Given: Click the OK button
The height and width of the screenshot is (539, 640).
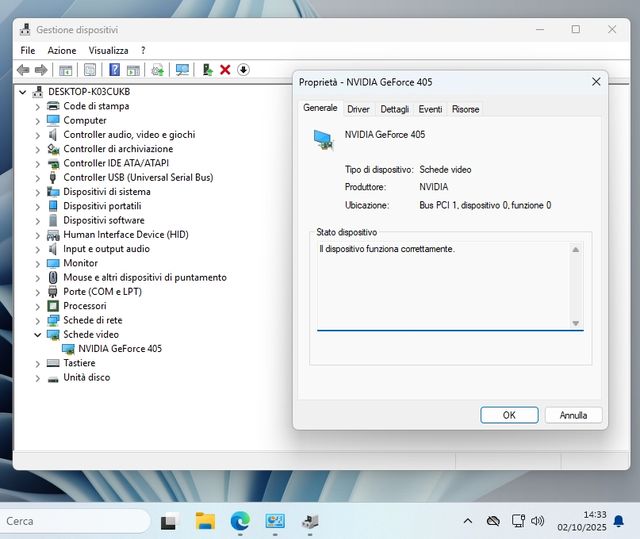Looking at the screenshot, I should point(509,415).
